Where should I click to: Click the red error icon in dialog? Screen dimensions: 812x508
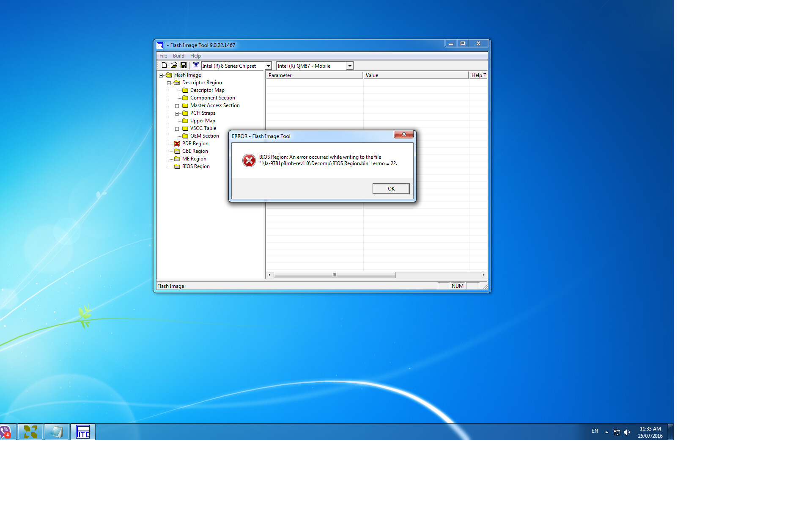249,160
